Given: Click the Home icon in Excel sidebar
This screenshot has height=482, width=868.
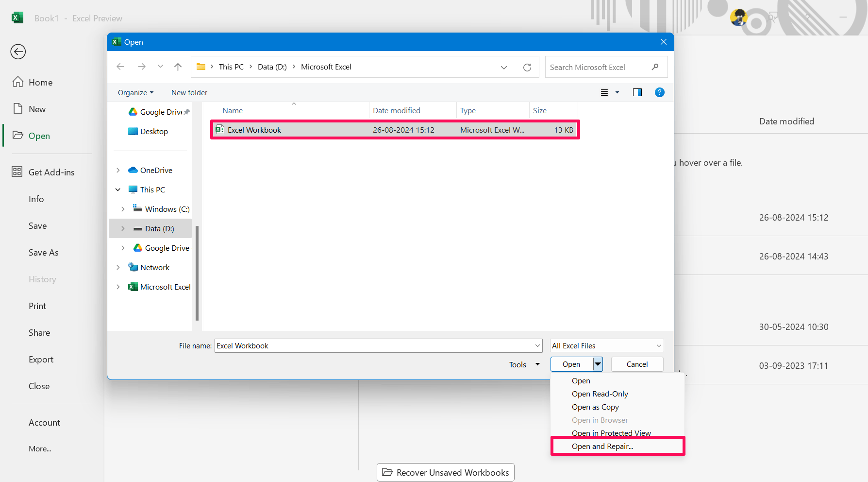Looking at the screenshot, I should [x=18, y=82].
